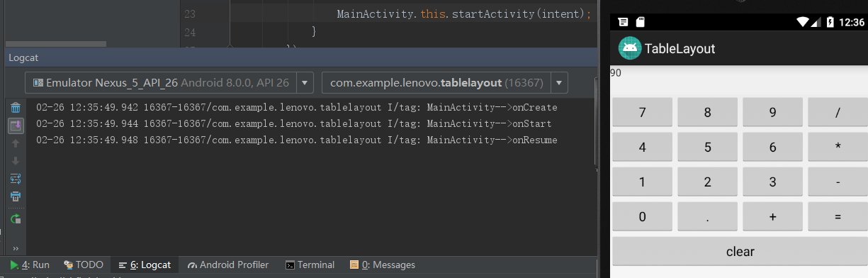
Task: Click the down arrow in Logcat sidebar
Action: pyautogui.click(x=16, y=161)
